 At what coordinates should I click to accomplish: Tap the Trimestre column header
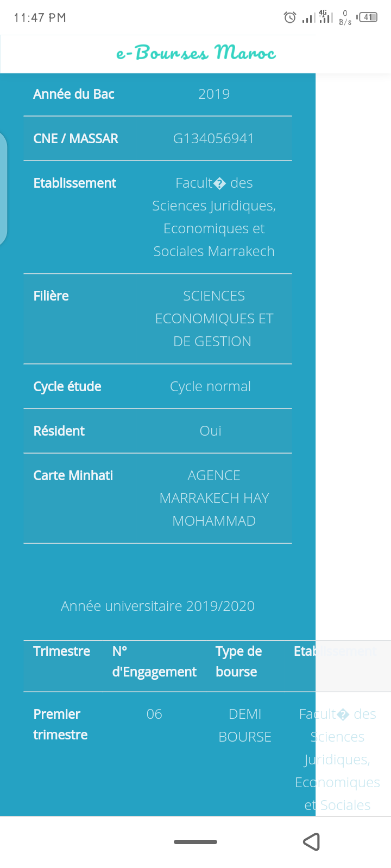(61, 651)
